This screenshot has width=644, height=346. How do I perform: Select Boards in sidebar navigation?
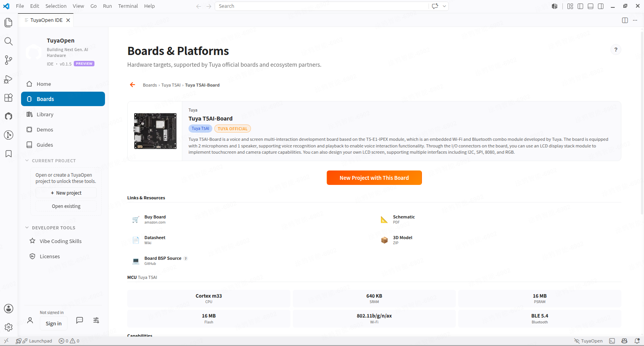point(63,99)
